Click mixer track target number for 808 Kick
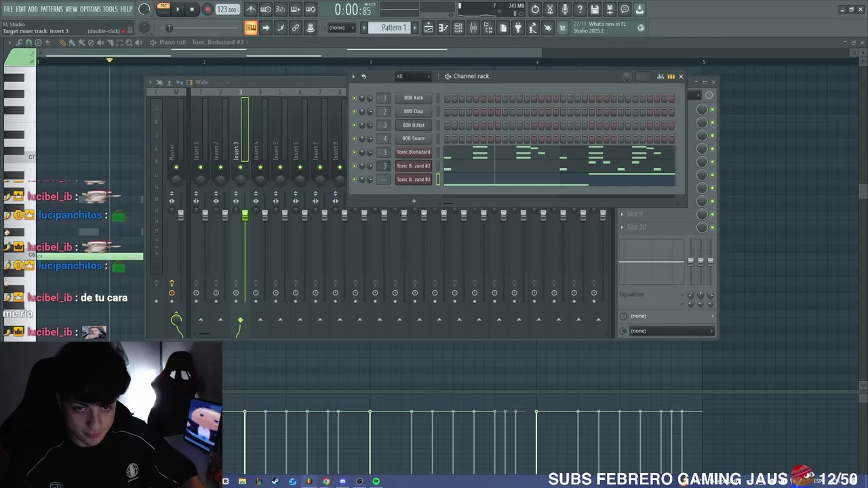 [x=384, y=98]
